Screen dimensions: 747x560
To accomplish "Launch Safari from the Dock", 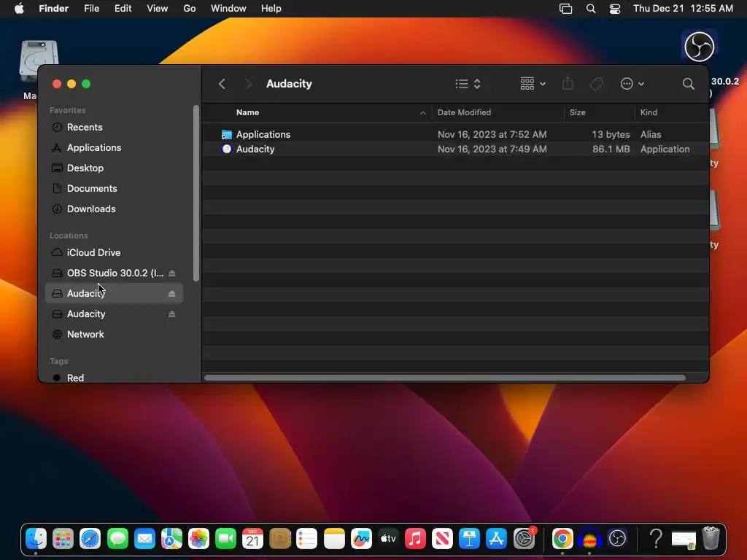I will click(x=90, y=539).
